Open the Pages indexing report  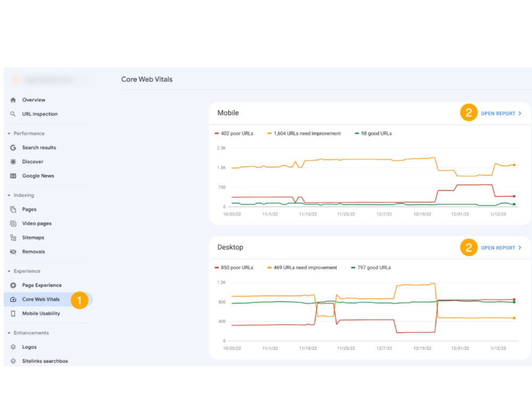tap(29, 209)
